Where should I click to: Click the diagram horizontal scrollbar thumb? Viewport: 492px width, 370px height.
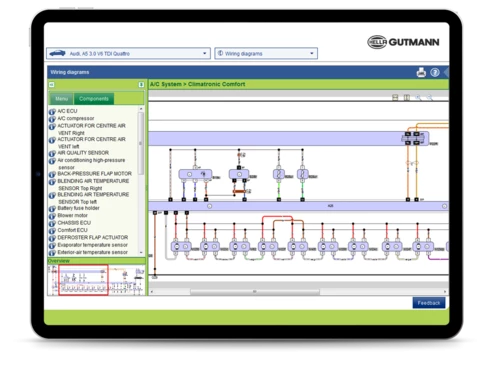click(255, 292)
